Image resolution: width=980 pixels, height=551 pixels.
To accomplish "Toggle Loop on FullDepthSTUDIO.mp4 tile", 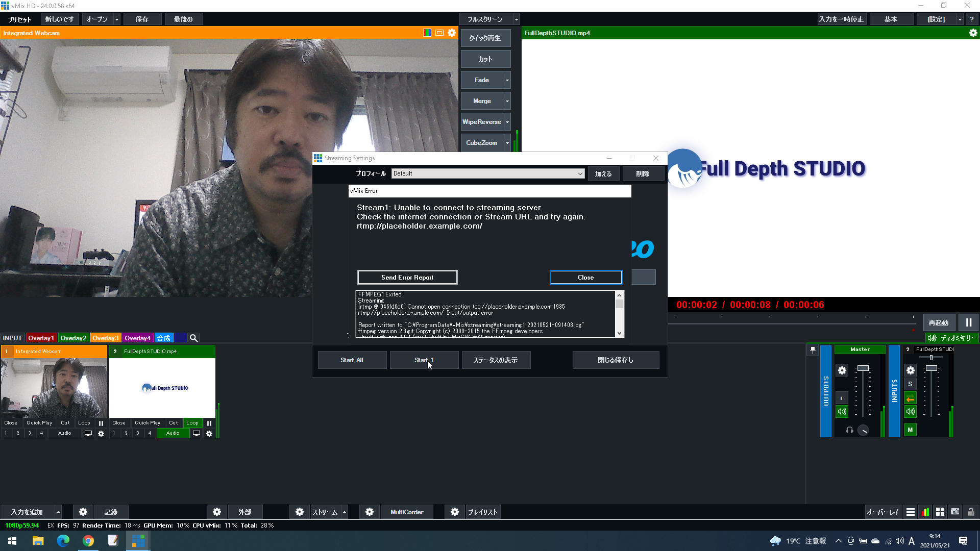I will [192, 423].
